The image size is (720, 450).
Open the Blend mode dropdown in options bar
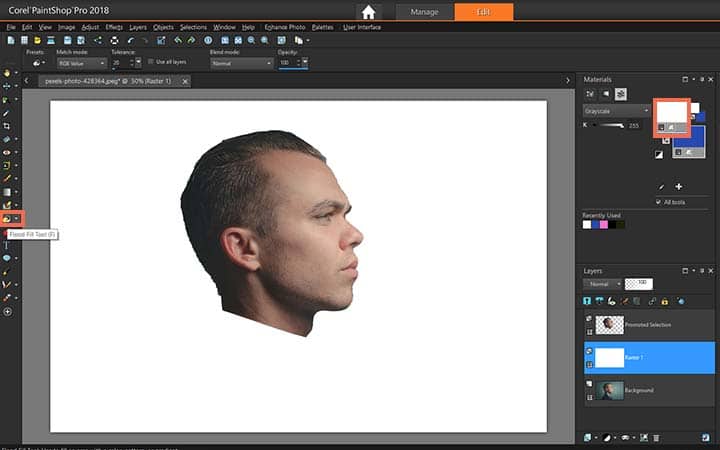pos(242,63)
